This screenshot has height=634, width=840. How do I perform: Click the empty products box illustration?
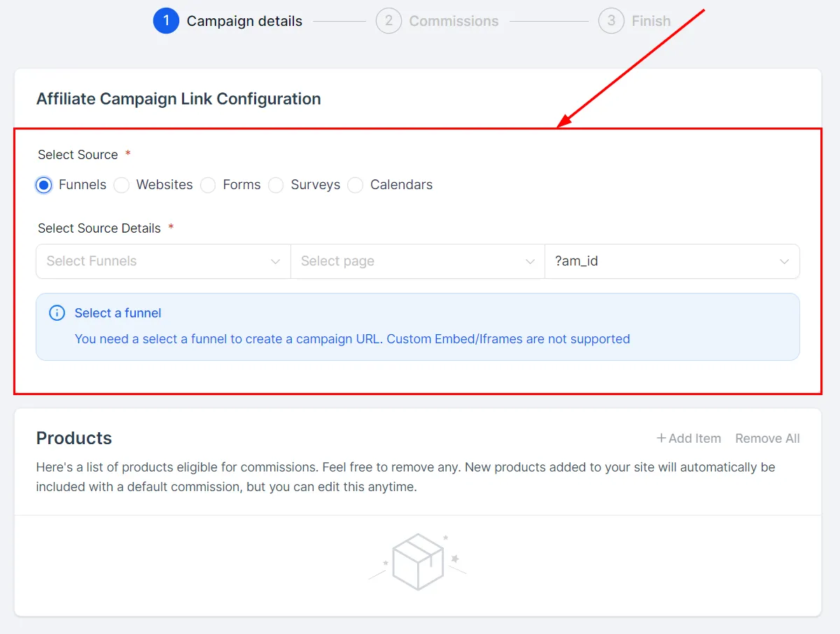[x=418, y=562]
